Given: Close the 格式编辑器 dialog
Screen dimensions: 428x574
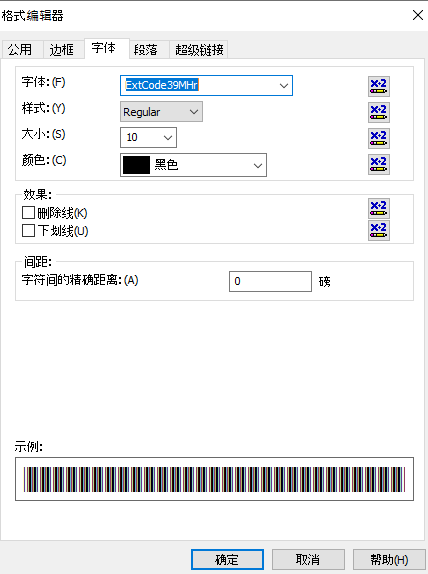Looking at the screenshot, I should (x=418, y=15).
